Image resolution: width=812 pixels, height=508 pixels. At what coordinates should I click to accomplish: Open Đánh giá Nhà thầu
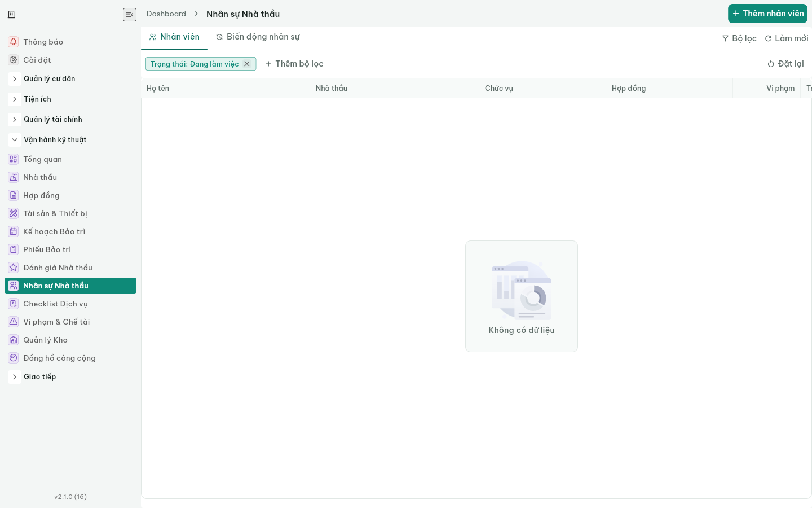pyautogui.click(x=70, y=268)
